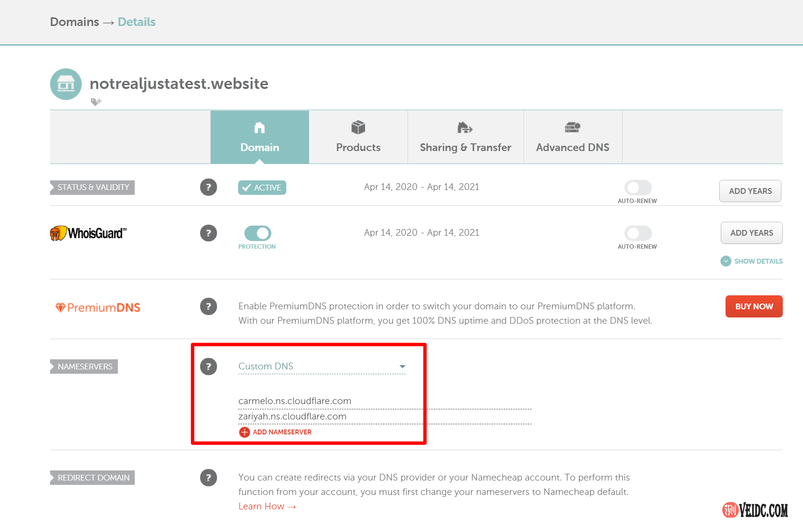Click the notrealjustatest.website domain title
The image size is (803, 532).
pos(179,84)
